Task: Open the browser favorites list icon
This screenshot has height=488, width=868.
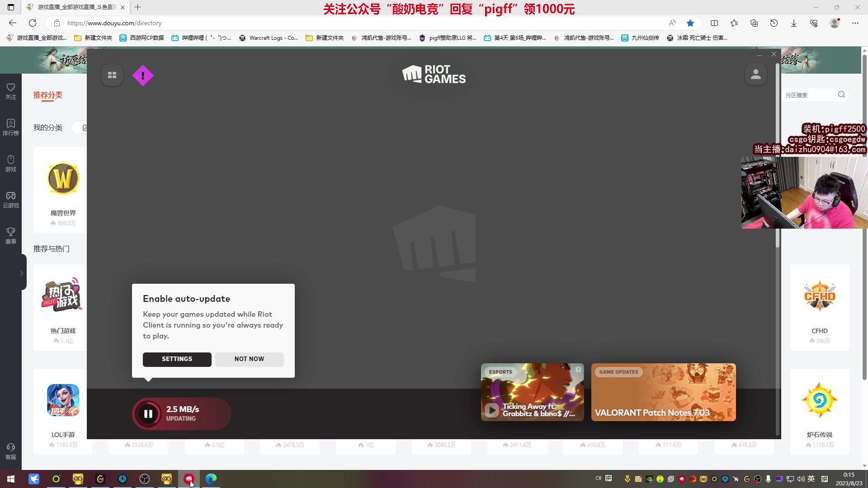Action: (x=734, y=23)
